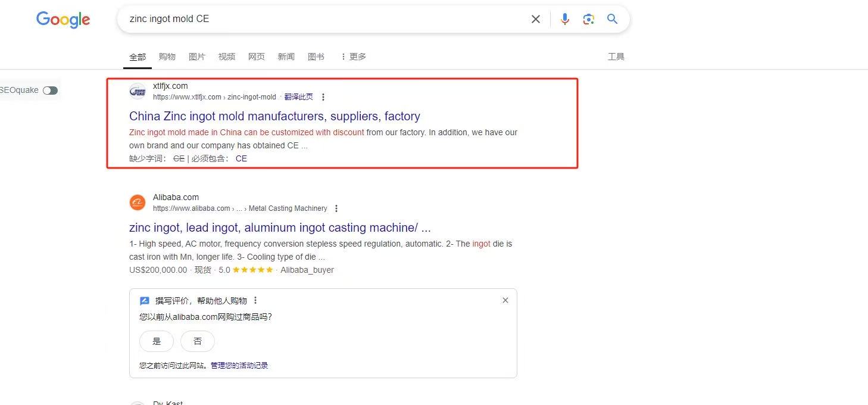Open three-dot menu of Alibaba result
Screen dimensions: 868x405
tap(336, 208)
